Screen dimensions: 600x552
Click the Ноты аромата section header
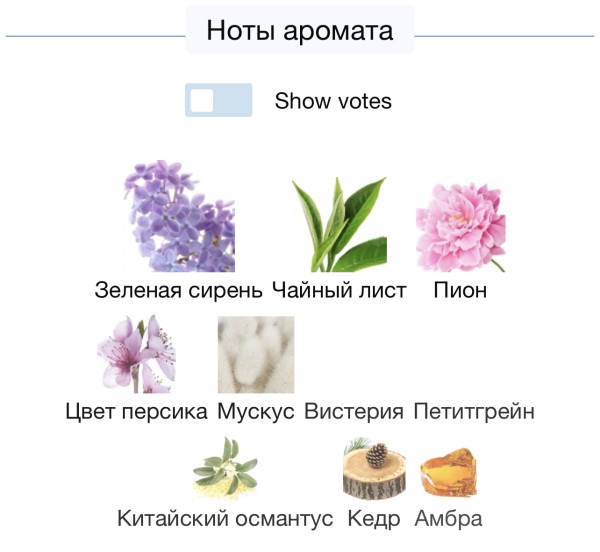tap(300, 30)
